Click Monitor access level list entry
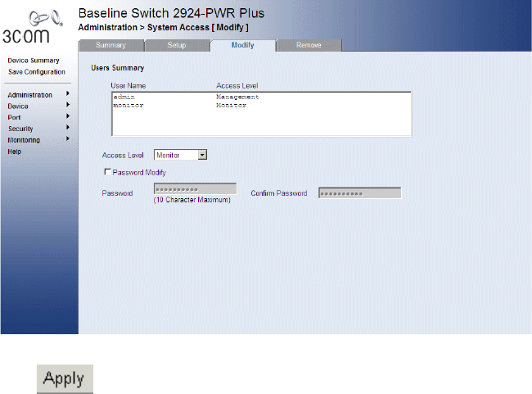The image size is (532, 394). point(232,106)
